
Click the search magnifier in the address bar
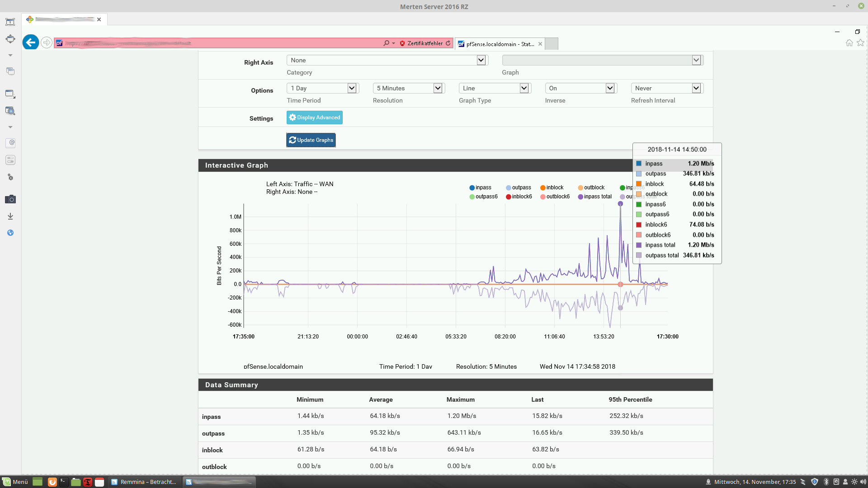[x=386, y=43]
